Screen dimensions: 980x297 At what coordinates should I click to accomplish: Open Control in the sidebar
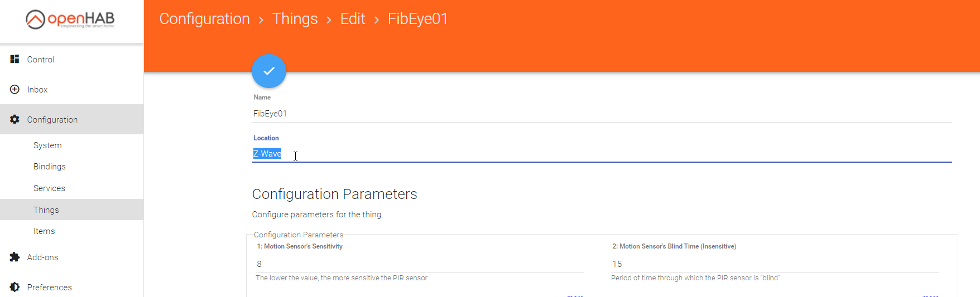click(41, 60)
